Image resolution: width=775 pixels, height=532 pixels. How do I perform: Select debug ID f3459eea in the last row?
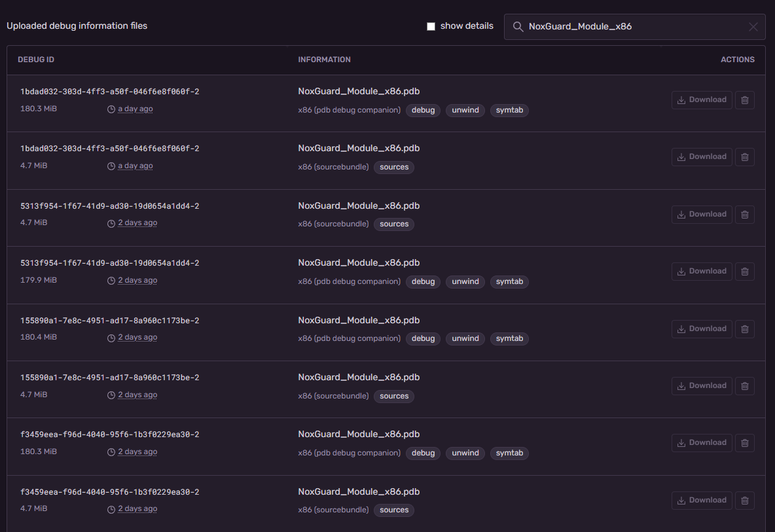(x=110, y=492)
